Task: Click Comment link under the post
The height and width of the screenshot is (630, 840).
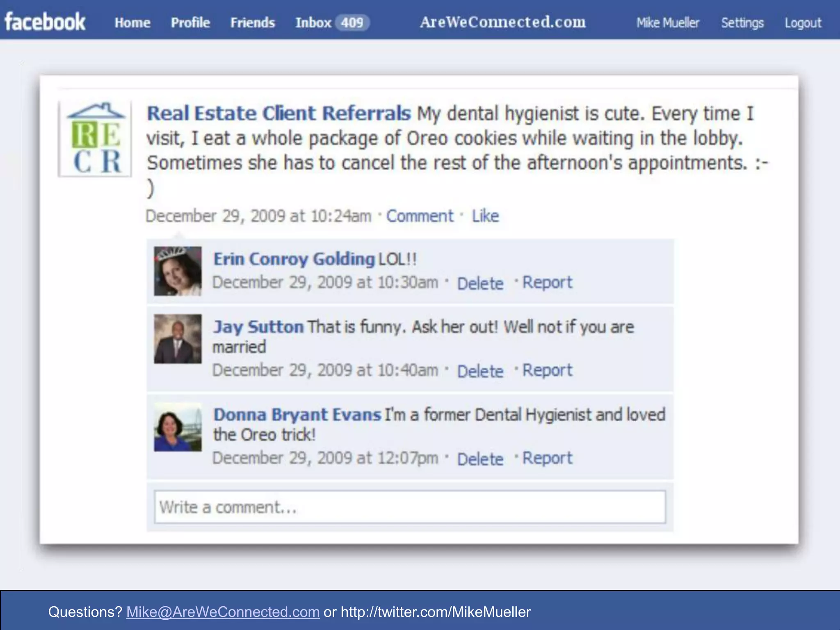Action: [420, 216]
